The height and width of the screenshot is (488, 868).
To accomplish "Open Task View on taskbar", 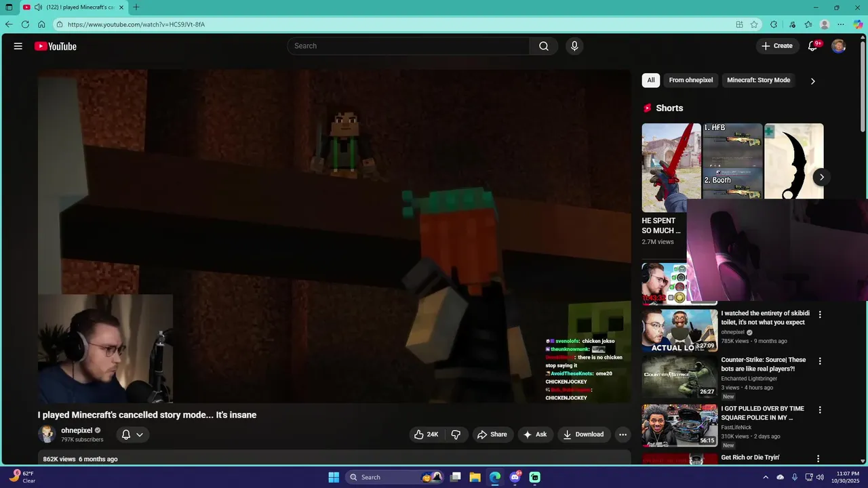I will point(456,477).
